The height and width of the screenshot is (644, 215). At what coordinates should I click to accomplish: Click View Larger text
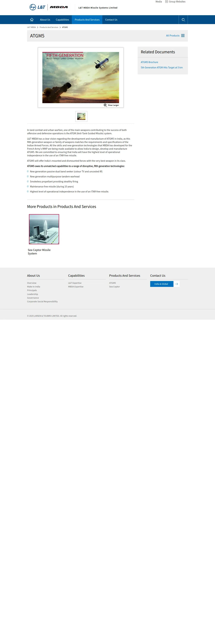click(113, 105)
